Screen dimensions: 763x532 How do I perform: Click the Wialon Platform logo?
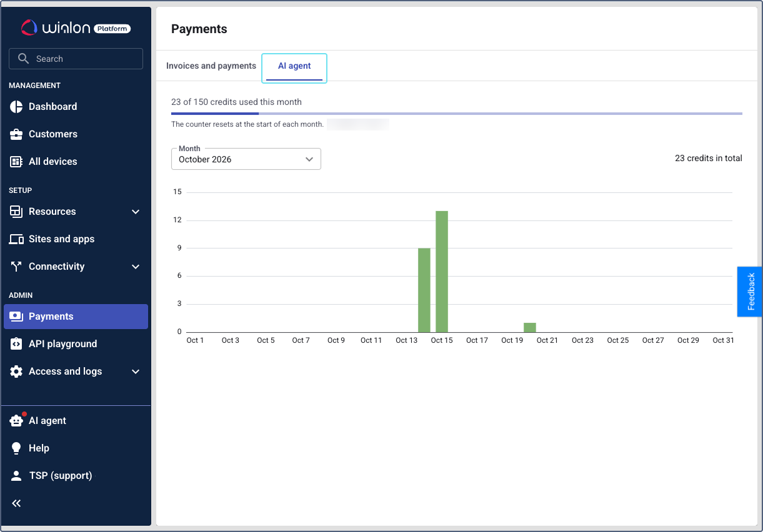[76, 27]
